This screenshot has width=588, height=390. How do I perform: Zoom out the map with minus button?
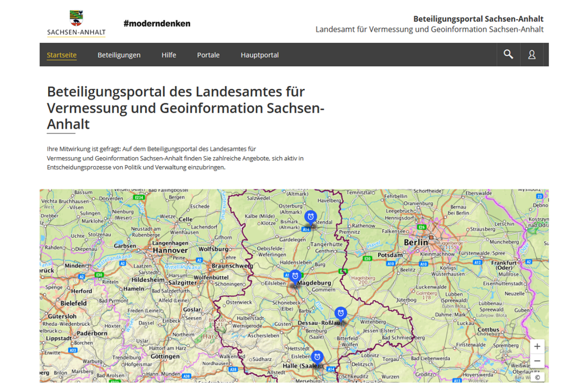coord(537,361)
